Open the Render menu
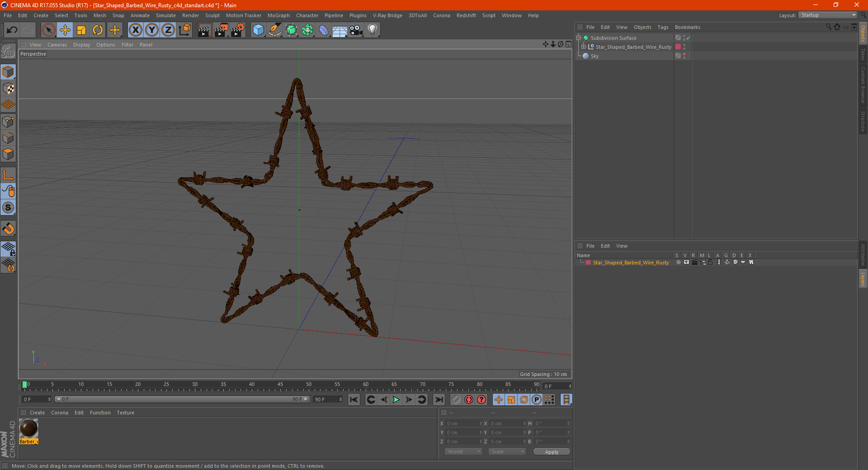Viewport: 868px width, 470px height. [190, 15]
